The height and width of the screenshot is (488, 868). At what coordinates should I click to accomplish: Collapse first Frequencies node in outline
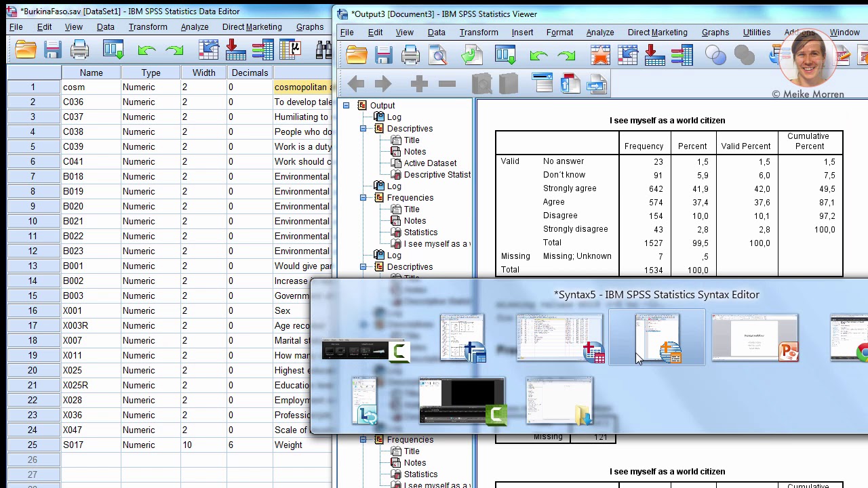[363, 197]
